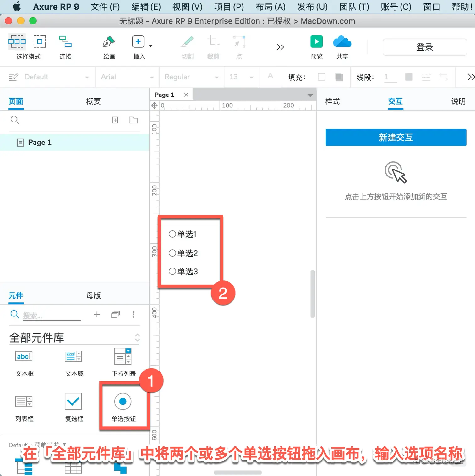Expand more toolbar tools chevron
475x476 pixels.
[x=280, y=47]
